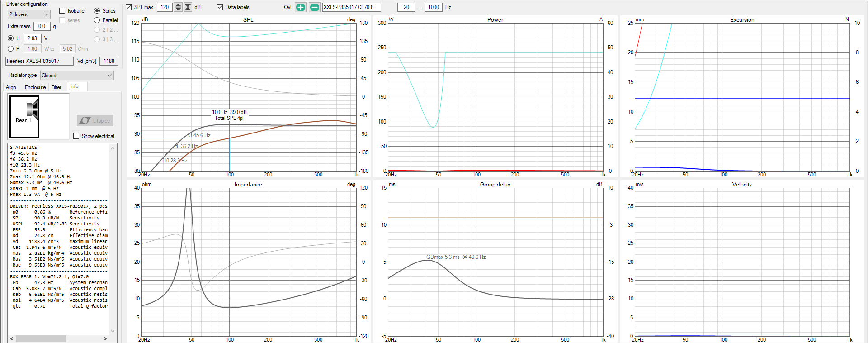Click the SPL max value 120 field
This screenshot has width=868, height=343.
pyautogui.click(x=165, y=7)
